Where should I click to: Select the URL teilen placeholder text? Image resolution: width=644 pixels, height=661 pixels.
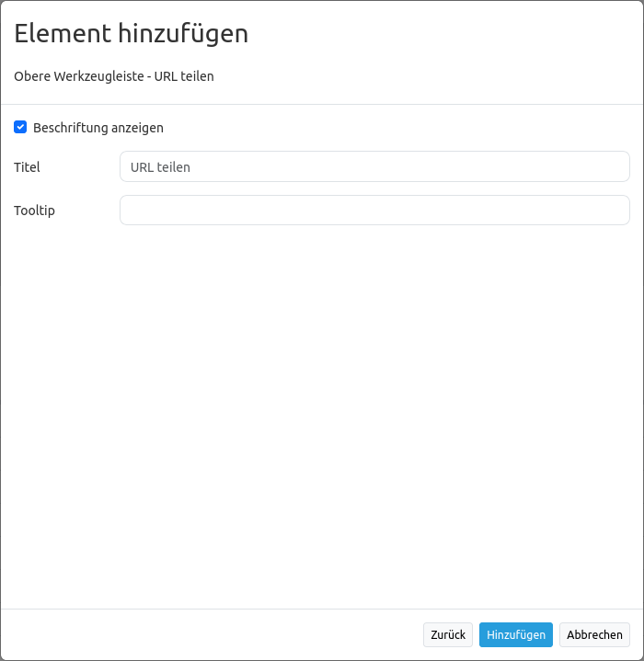[161, 167]
